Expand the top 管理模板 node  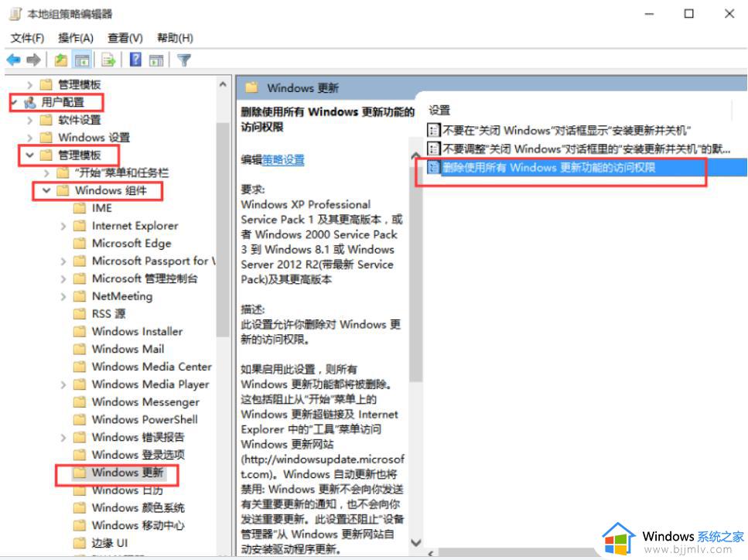(x=30, y=85)
